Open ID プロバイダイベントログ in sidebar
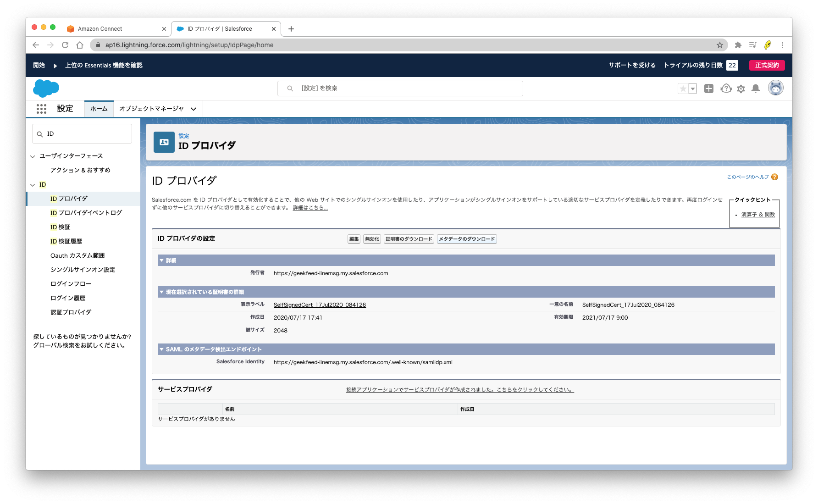 coord(86,213)
